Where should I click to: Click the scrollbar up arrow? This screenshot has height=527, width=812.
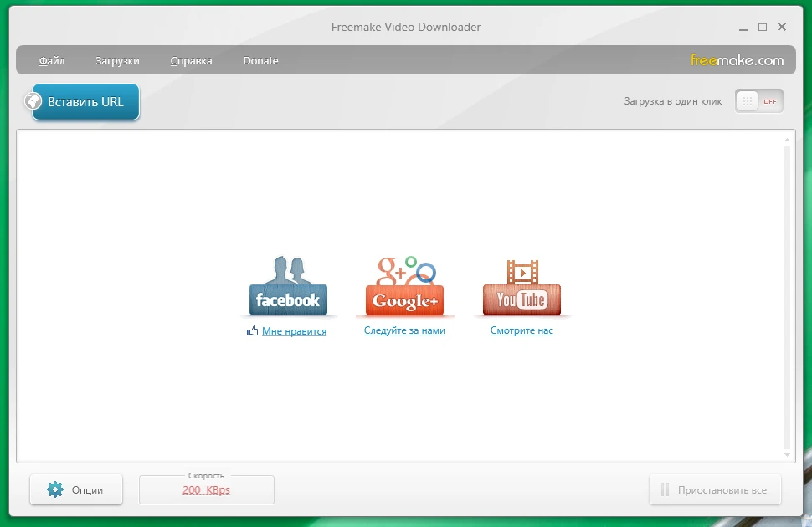pyautogui.click(x=787, y=140)
